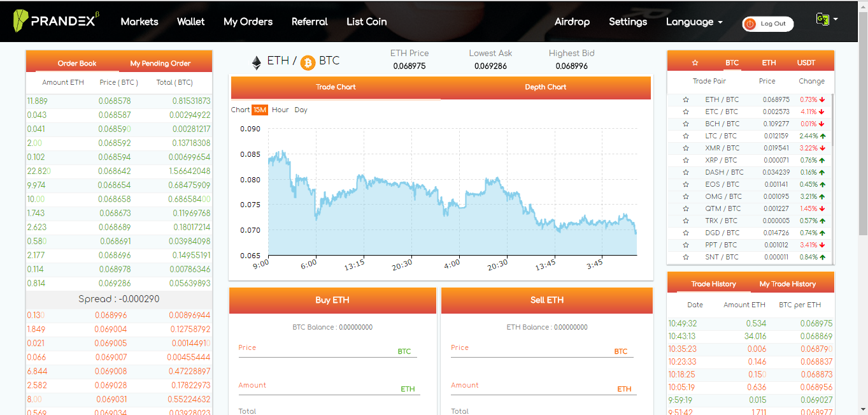Image resolution: width=868 pixels, height=415 pixels.
Task: Go to My Orders page
Action: coord(248,22)
